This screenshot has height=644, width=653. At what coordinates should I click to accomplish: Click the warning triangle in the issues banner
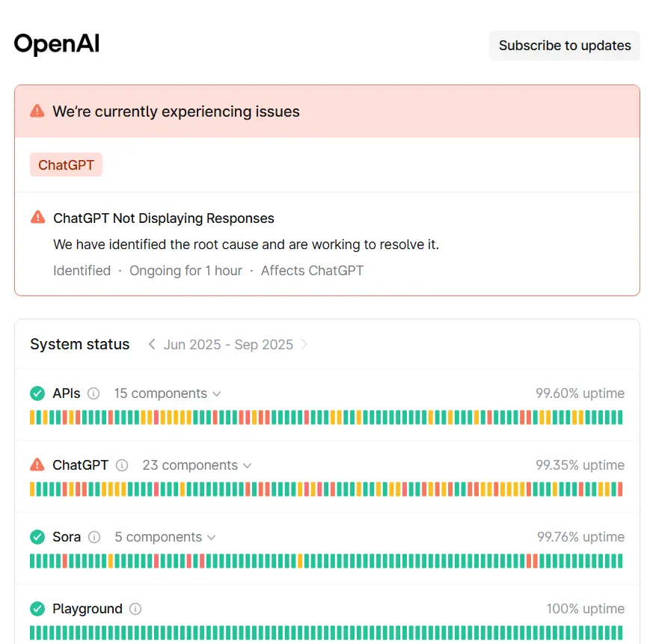(37, 111)
